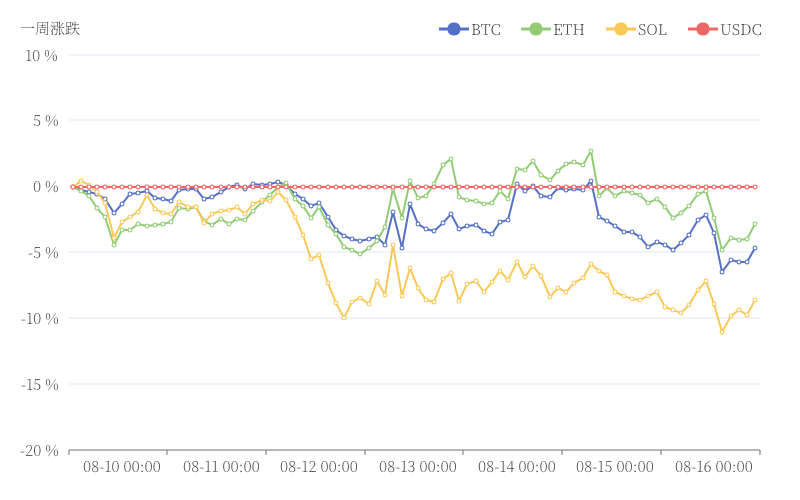Toggle ETH series via its green legend marker
Viewport: 800px width, 500px height.
coord(536,29)
